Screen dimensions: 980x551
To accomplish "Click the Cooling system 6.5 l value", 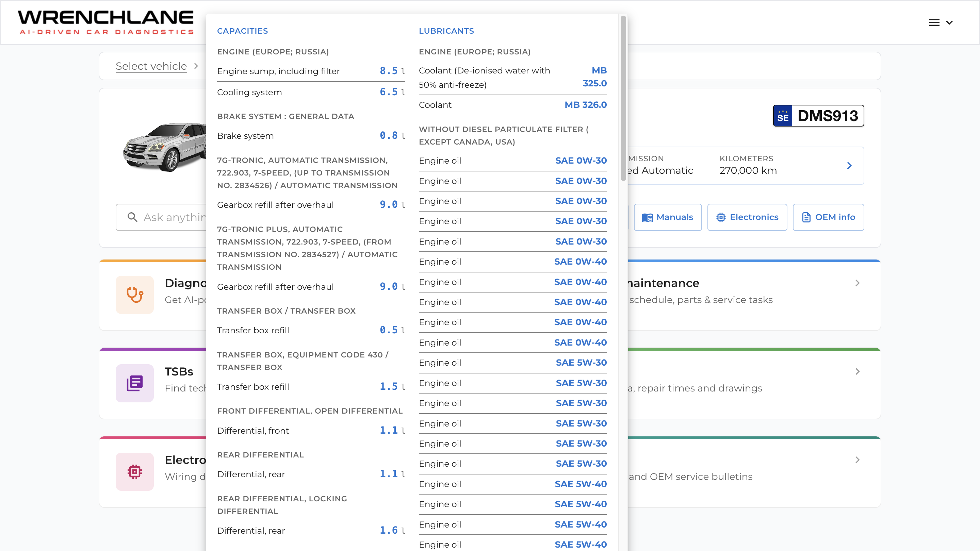I will (x=392, y=92).
